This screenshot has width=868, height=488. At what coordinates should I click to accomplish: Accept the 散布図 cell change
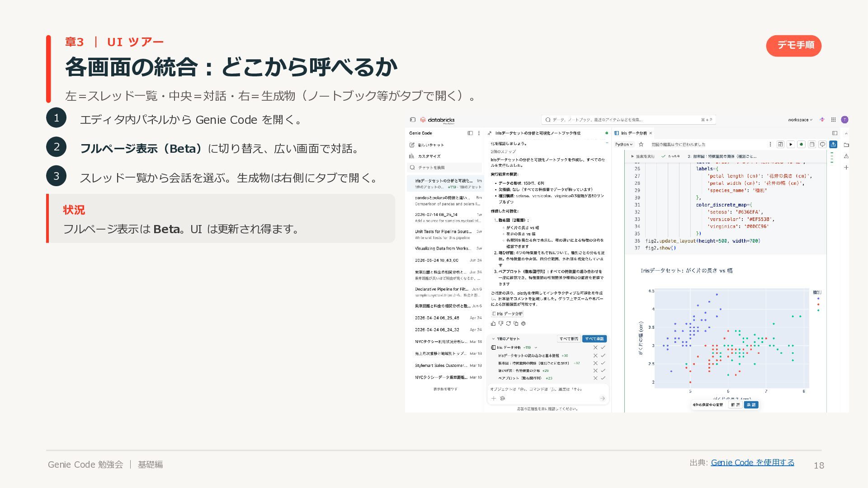(603, 363)
